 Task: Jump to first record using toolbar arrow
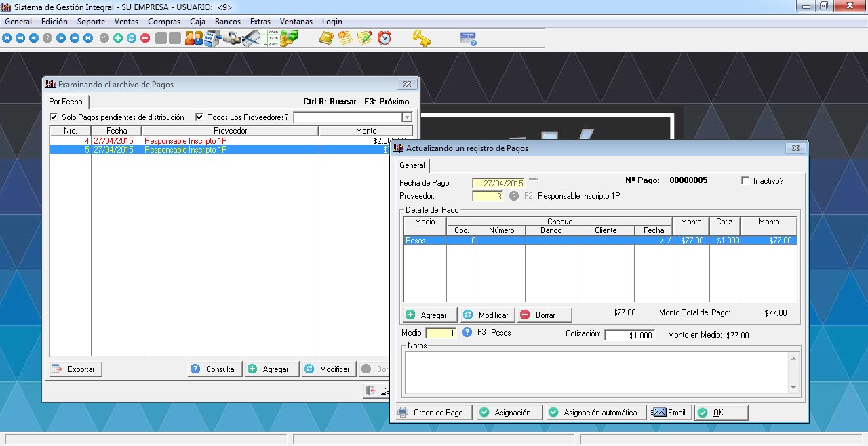point(7,39)
